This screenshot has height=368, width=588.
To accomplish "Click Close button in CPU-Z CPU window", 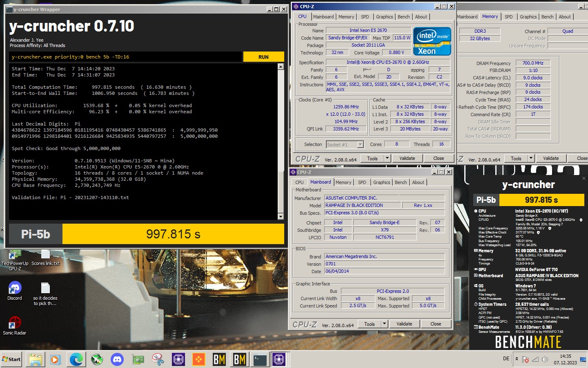I will click(439, 158).
